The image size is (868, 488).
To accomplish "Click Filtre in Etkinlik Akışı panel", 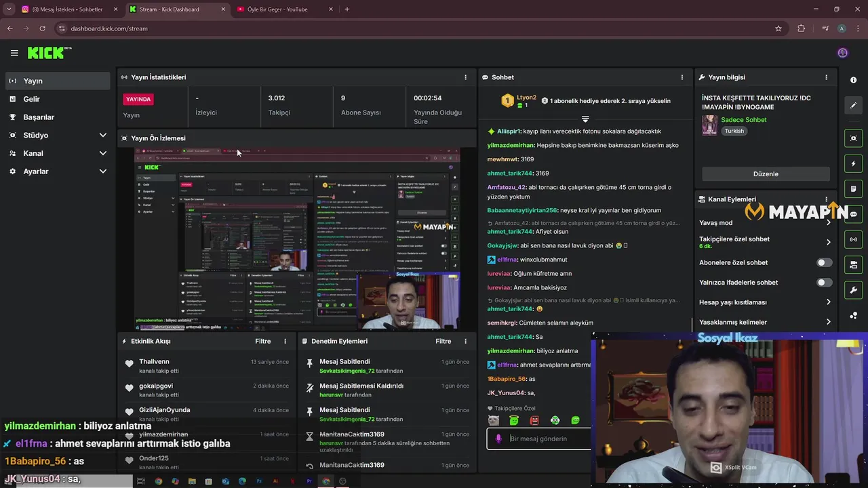I will [263, 342].
